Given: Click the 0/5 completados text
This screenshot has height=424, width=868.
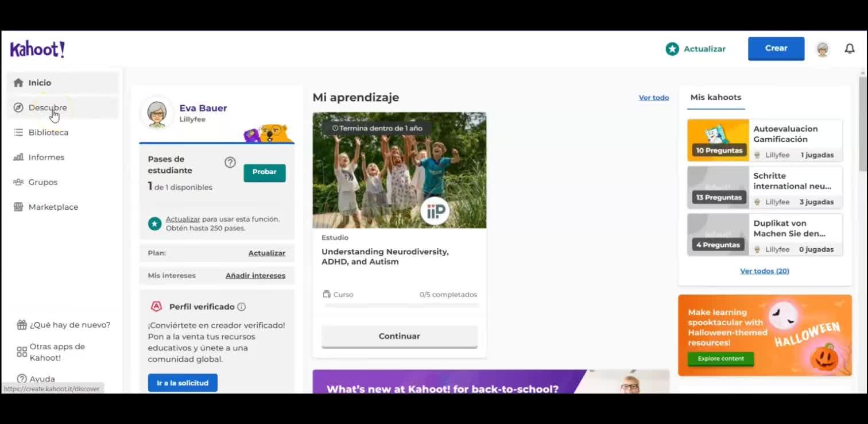Looking at the screenshot, I should click(448, 295).
